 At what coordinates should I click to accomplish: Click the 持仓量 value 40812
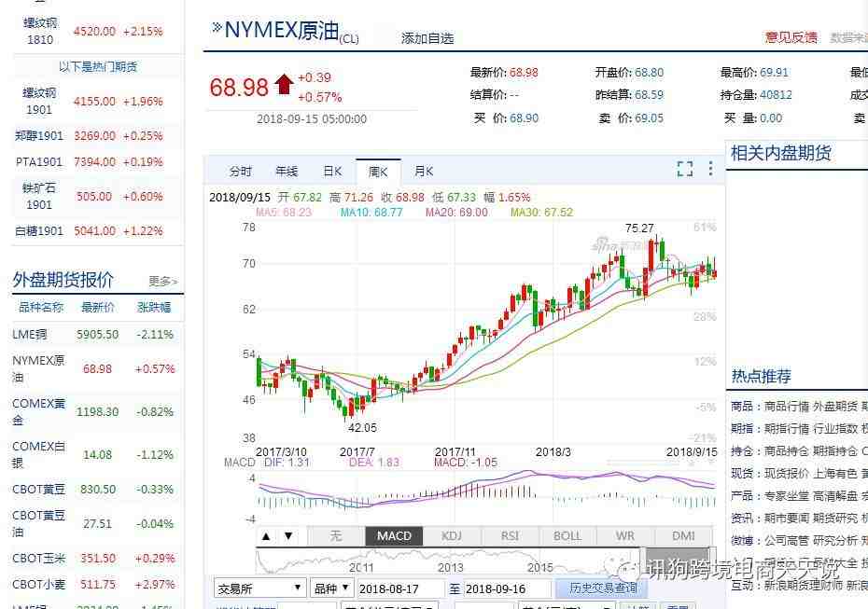point(776,95)
